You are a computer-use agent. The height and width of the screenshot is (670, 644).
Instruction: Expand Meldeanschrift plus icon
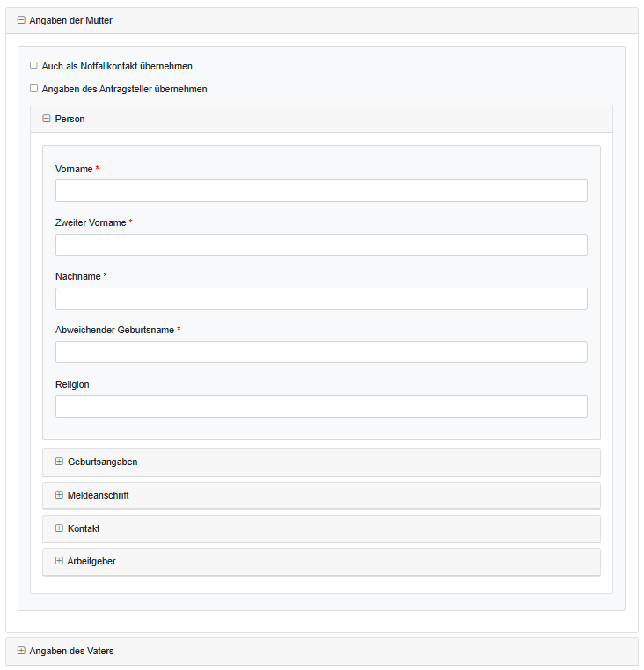click(x=59, y=495)
